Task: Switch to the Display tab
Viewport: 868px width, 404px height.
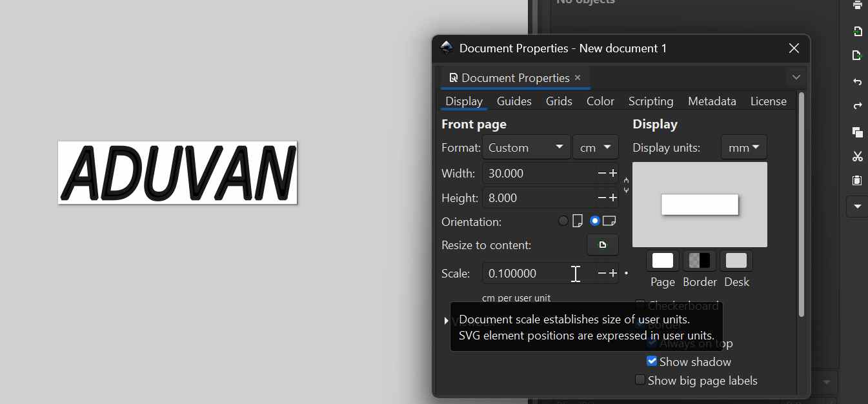Action: pyautogui.click(x=464, y=101)
